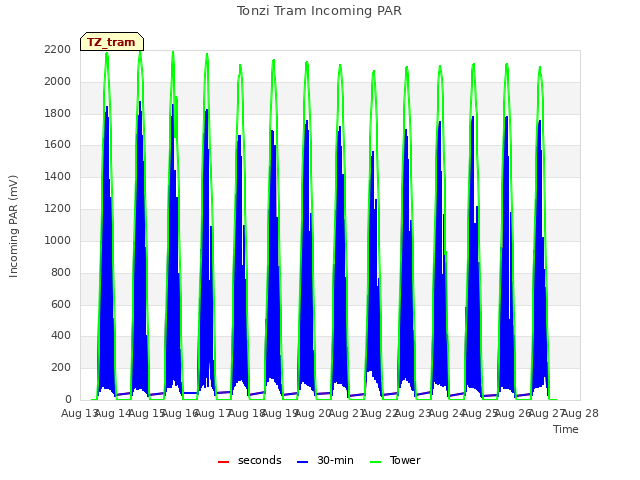The image size is (640, 480).
Task: Click the Aug 28 x-axis tick label
Action: 580,413
